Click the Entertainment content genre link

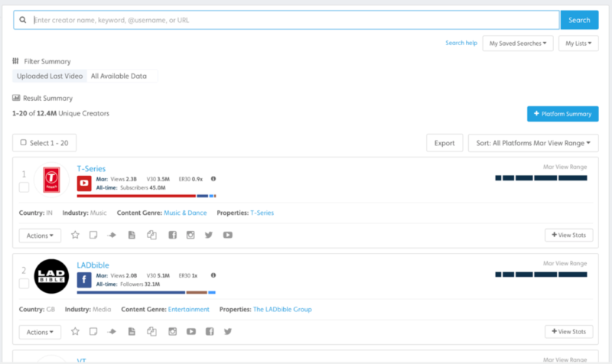pyautogui.click(x=189, y=309)
